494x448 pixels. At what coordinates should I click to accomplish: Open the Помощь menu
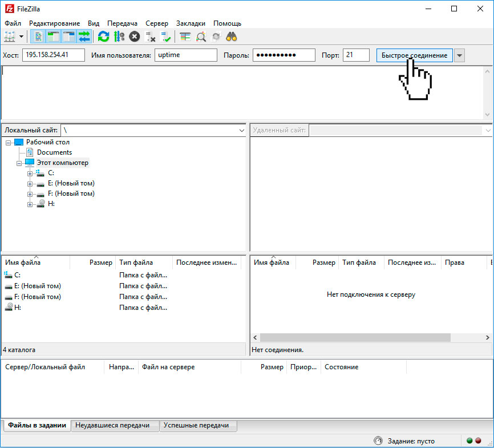(227, 23)
